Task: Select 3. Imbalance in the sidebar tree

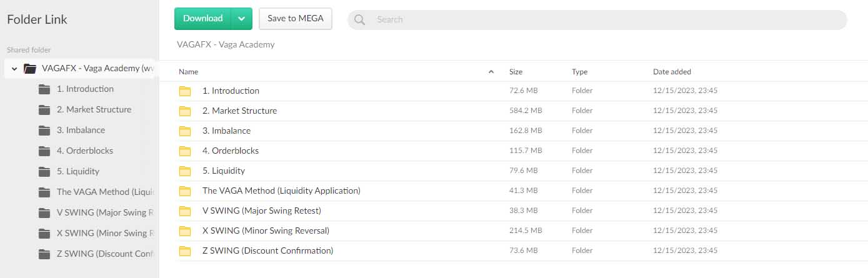Action: tap(81, 130)
